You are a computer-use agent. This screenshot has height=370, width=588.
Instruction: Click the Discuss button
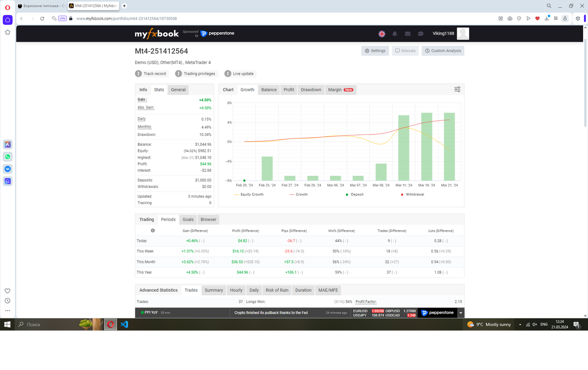coord(405,51)
